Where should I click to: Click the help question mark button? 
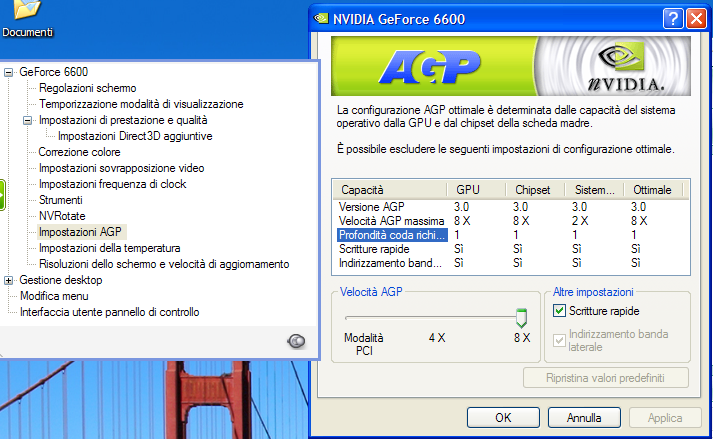click(673, 19)
